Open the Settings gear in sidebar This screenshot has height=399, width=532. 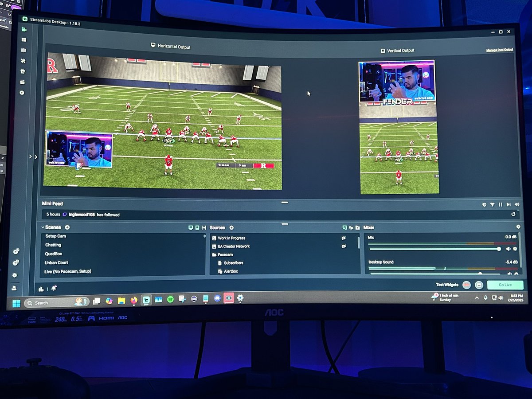(x=15, y=275)
